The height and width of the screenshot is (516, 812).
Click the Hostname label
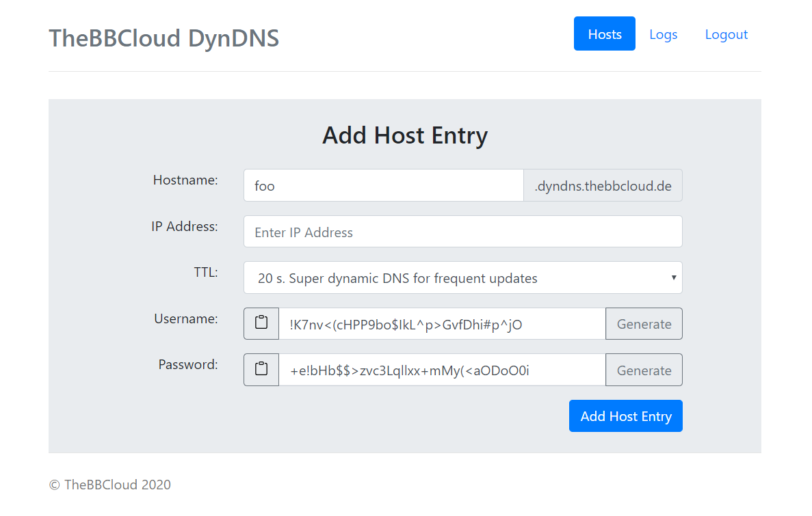[185, 180]
